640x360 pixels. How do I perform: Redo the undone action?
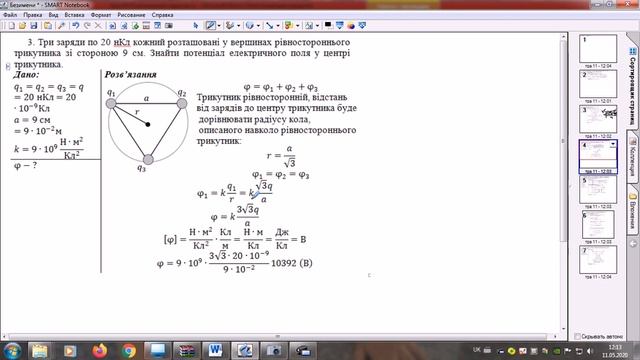[x=87, y=26]
